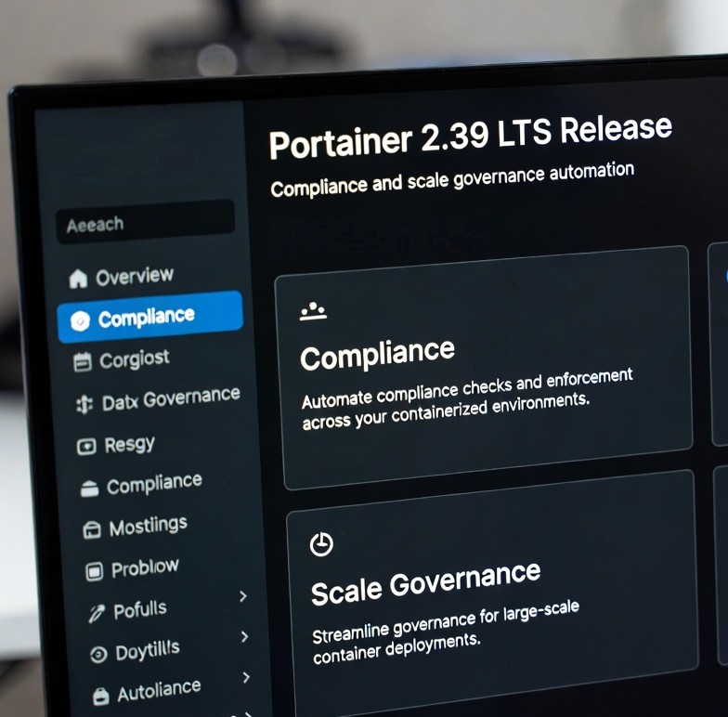The height and width of the screenshot is (717, 728).
Task: Click the icon beside Resgy
Action: tap(86, 446)
